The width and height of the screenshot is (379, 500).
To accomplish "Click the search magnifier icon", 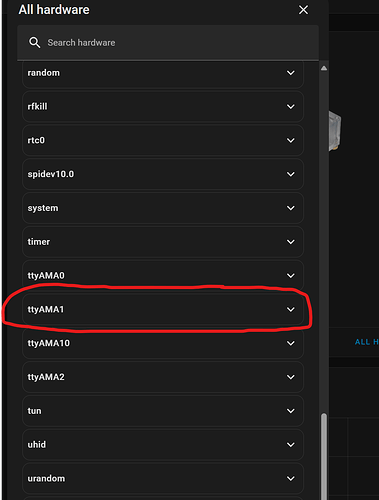I will click(x=34, y=43).
